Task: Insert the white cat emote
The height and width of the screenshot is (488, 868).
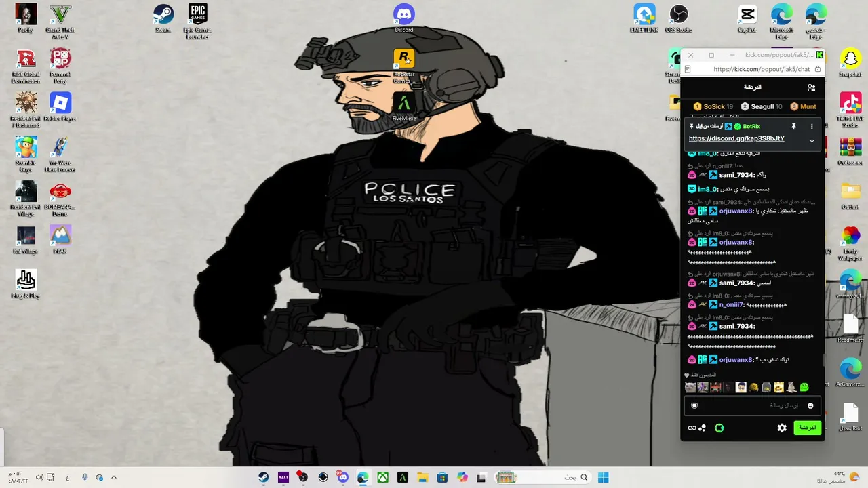Action: click(x=690, y=387)
